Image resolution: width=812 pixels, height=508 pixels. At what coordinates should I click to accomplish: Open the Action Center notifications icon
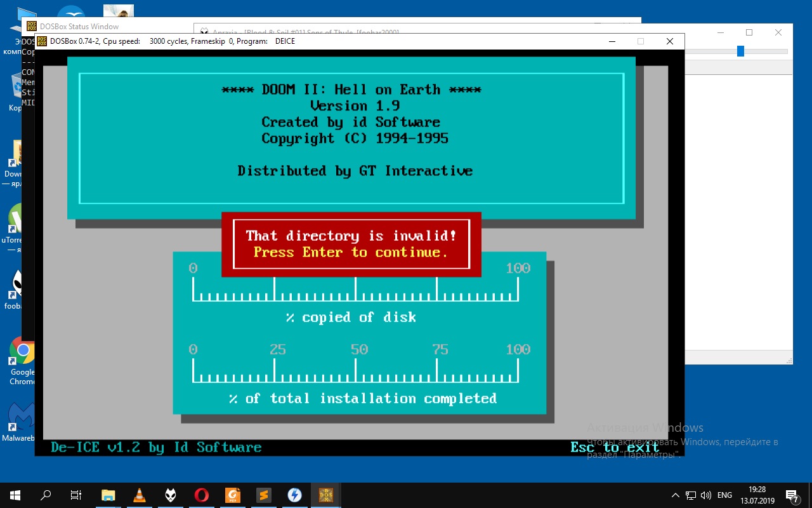792,495
